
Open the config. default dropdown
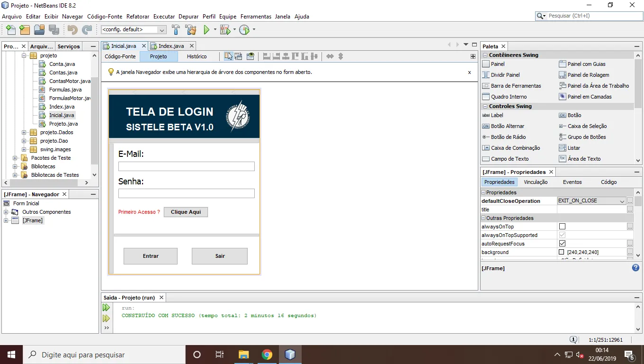[134, 30]
